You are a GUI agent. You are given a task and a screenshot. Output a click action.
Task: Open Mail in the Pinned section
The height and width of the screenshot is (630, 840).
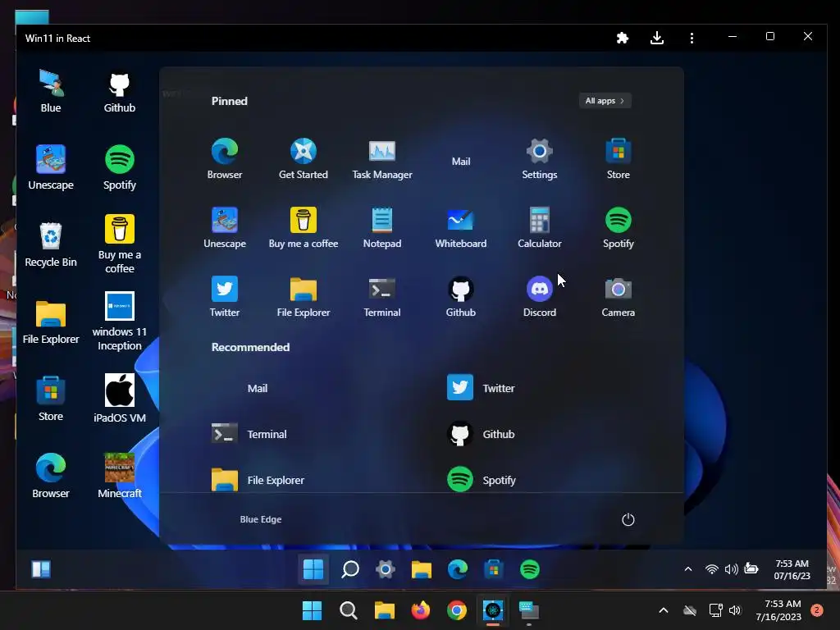461,161
